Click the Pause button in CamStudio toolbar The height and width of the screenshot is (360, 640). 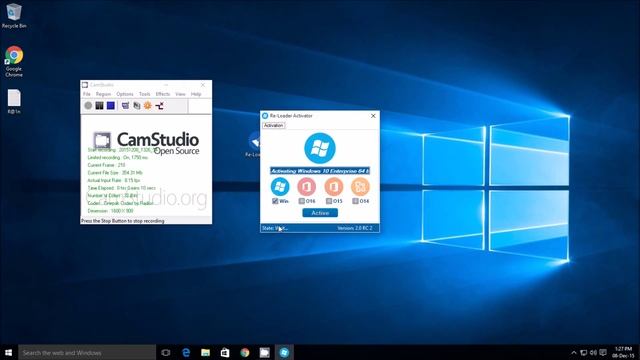click(99, 106)
